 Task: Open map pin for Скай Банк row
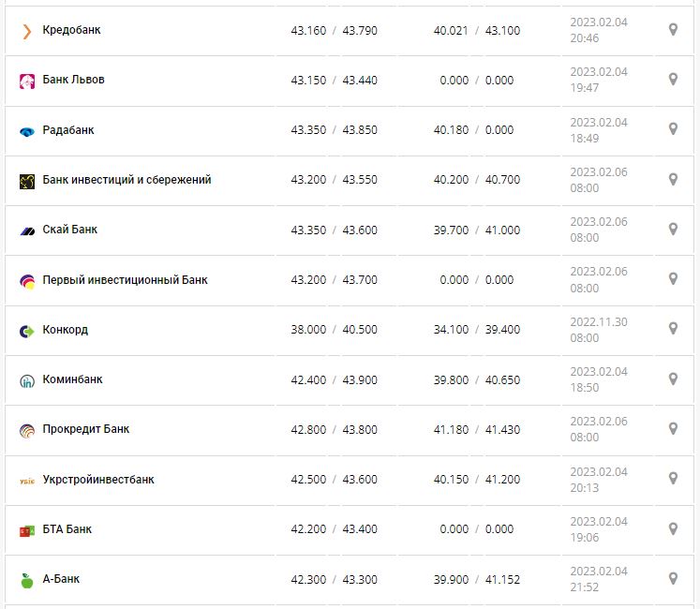(x=673, y=230)
